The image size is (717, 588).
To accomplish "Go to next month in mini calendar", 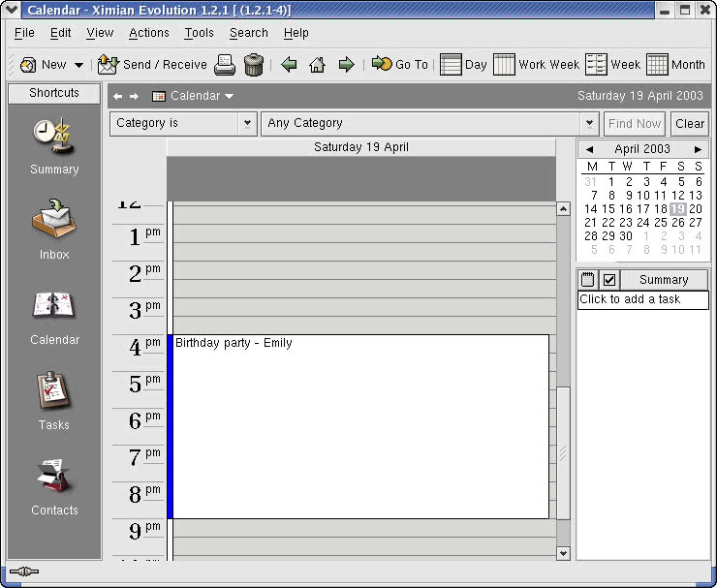I will [698, 149].
